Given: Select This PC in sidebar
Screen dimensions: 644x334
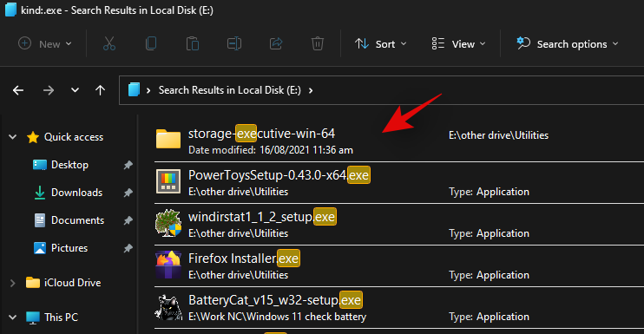Looking at the screenshot, I should 61,318.
